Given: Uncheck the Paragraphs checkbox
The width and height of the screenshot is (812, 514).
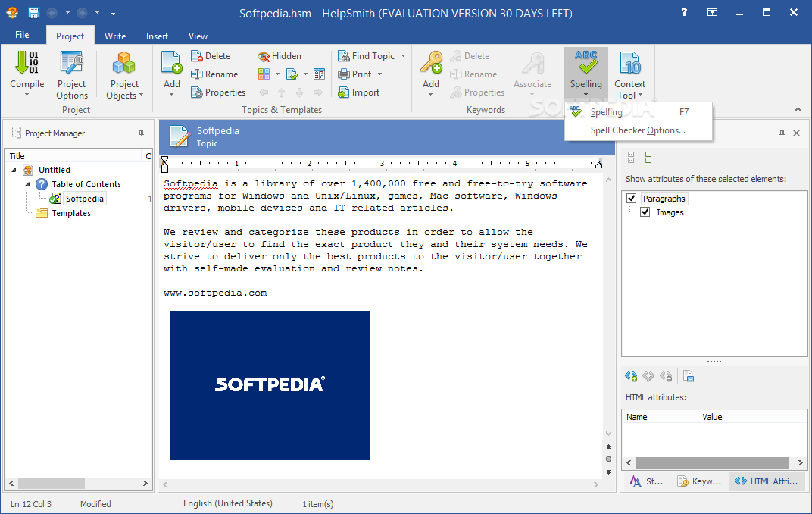Looking at the screenshot, I should (x=631, y=199).
